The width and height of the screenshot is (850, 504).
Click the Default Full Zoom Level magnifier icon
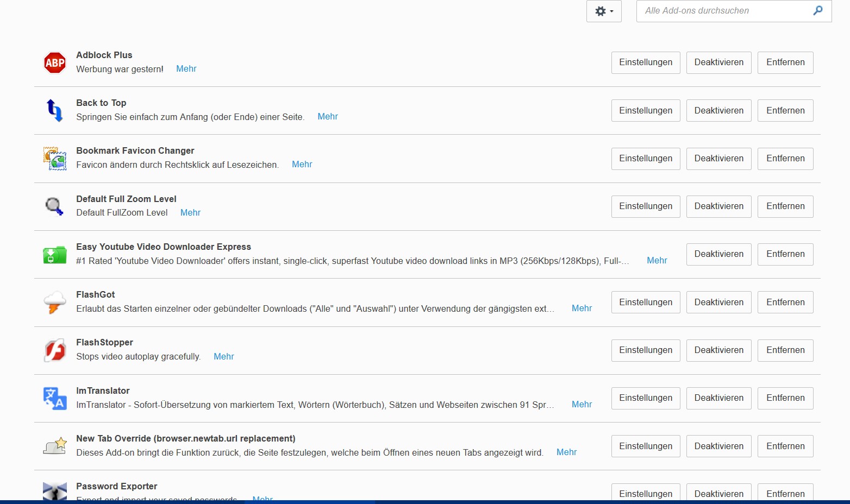[x=55, y=206]
